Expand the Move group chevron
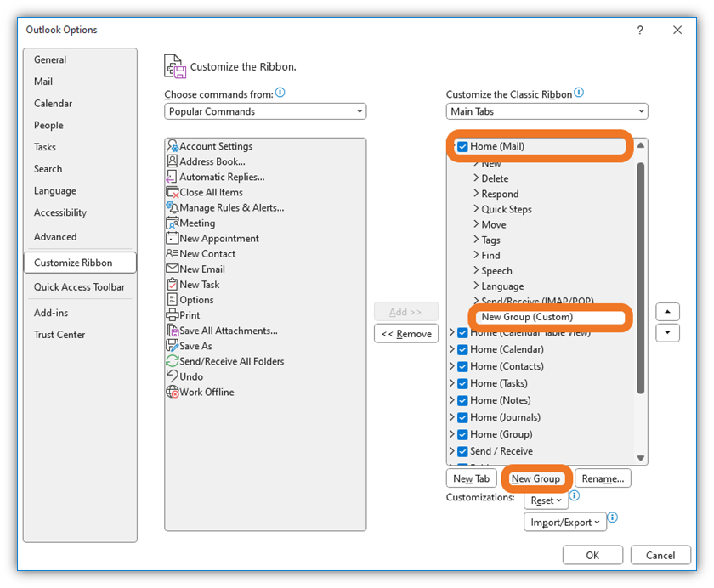 (476, 224)
